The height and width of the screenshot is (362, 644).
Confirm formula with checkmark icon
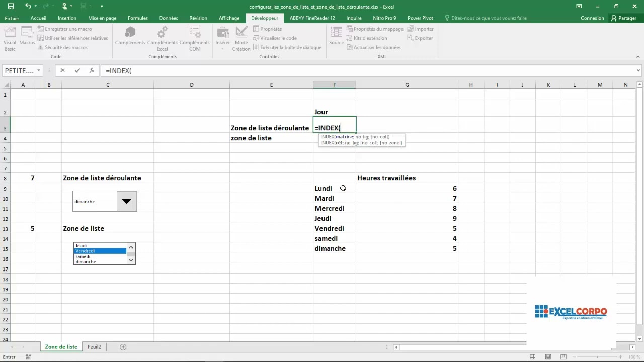[77, 71]
